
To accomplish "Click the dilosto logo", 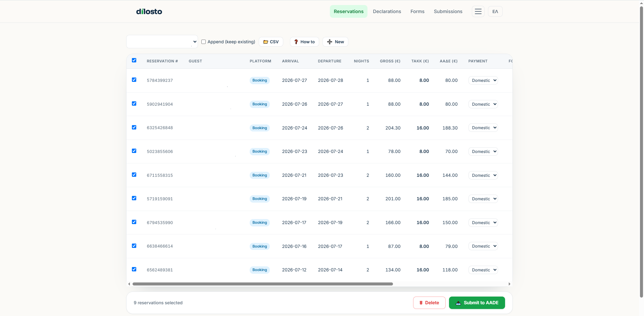I will pos(149,11).
